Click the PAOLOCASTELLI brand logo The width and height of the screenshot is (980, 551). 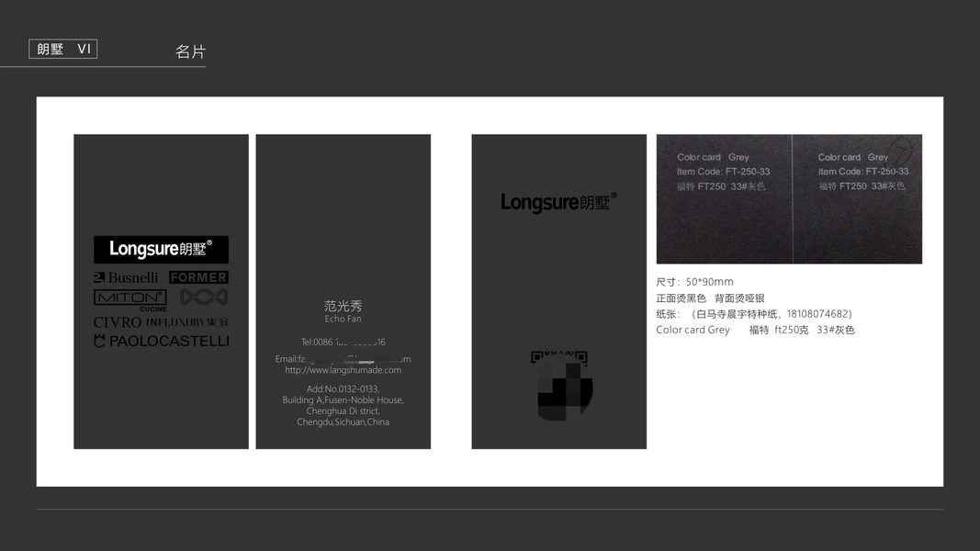(x=162, y=341)
